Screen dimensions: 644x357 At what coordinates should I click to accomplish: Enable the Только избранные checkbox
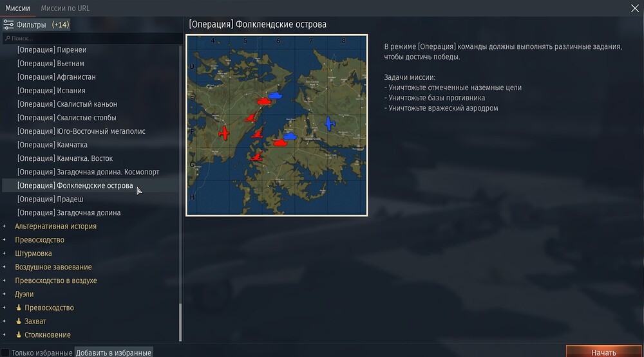coord(6,352)
